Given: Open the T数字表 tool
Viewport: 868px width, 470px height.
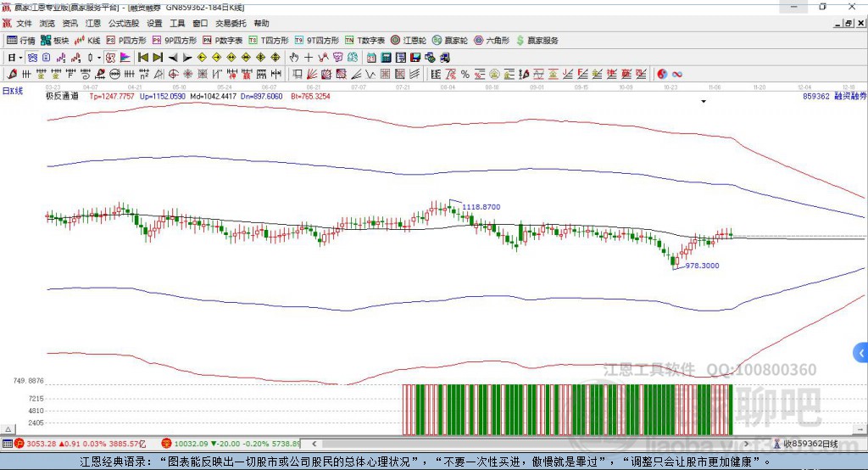Looking at the screenshot, I should coord(364,41).
